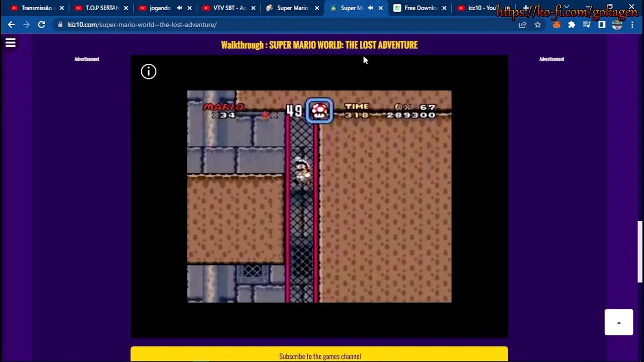Reload the current page

point(42,25)
